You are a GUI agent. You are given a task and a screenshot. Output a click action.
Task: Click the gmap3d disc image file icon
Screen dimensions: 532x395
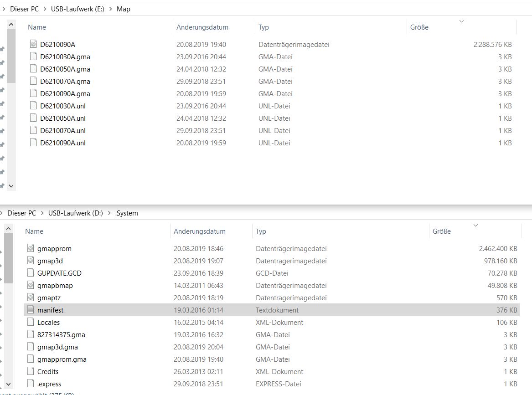pyautogui.click(x=31, y=261)
